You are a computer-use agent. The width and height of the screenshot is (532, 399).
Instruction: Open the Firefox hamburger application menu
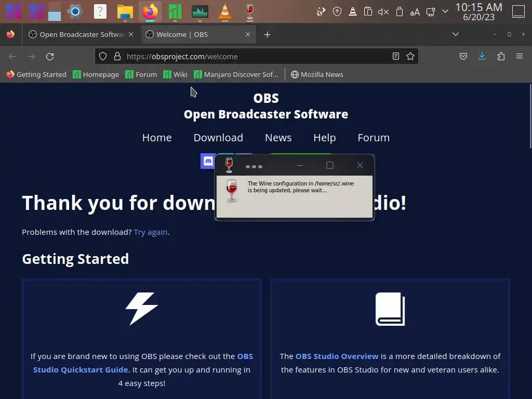pos(520,56)
